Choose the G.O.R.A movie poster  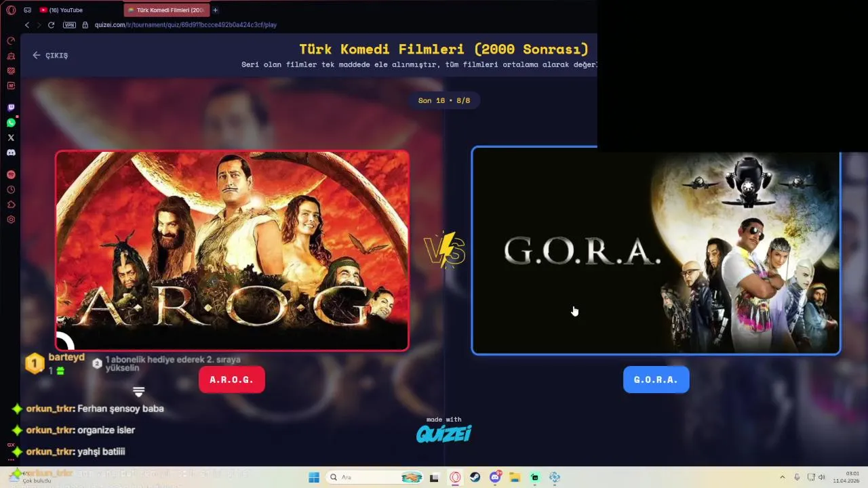pos(656,250)
